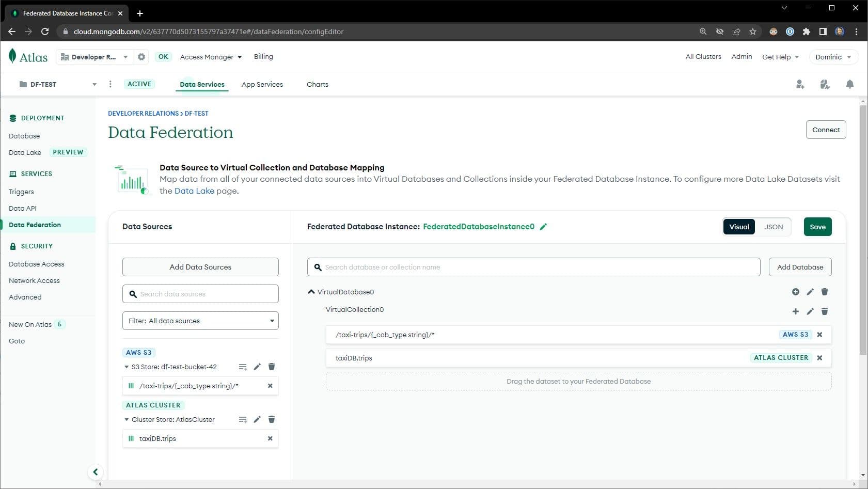This screenshot has height=489, width=868.
Task: Open organization settings gear icon
Action: click(141, 57)
